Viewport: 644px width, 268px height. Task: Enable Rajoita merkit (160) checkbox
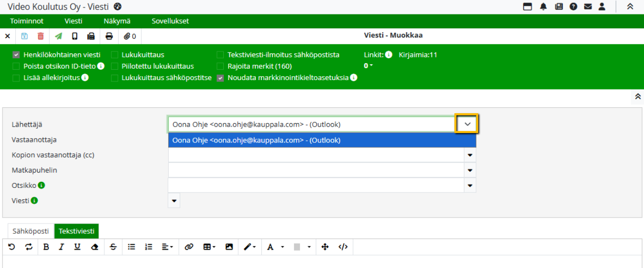click(220, 66)
